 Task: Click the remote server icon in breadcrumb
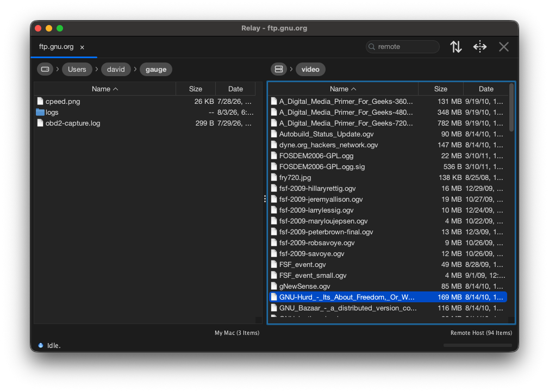pyautogui.click(x=279, y=70)
